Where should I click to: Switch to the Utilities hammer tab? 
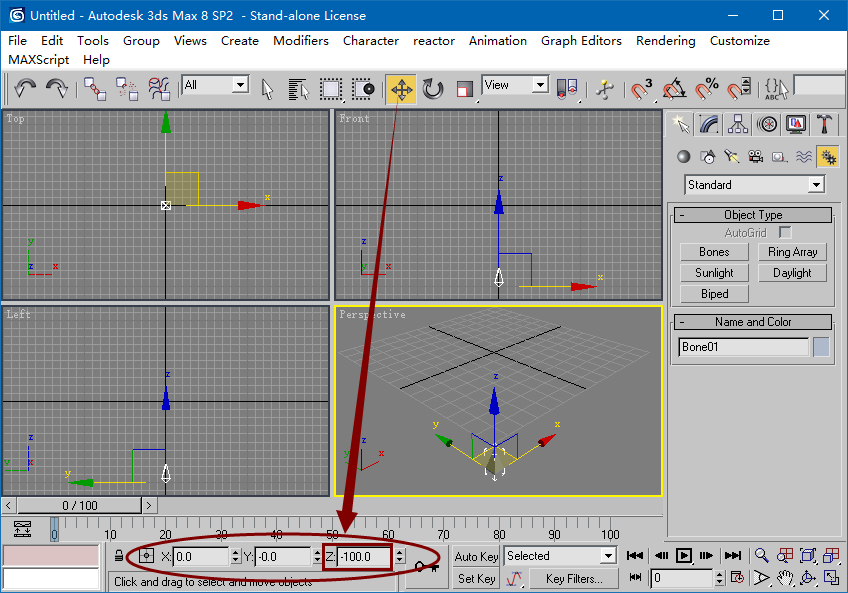click(825, 124)
